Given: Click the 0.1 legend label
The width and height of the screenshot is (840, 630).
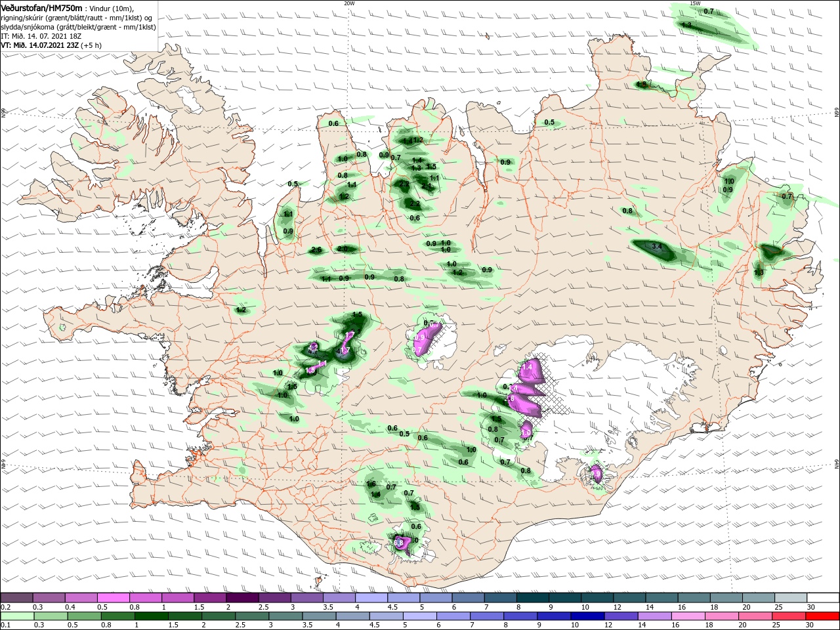Looking at the screenshot, I should (x=5, y=625).
